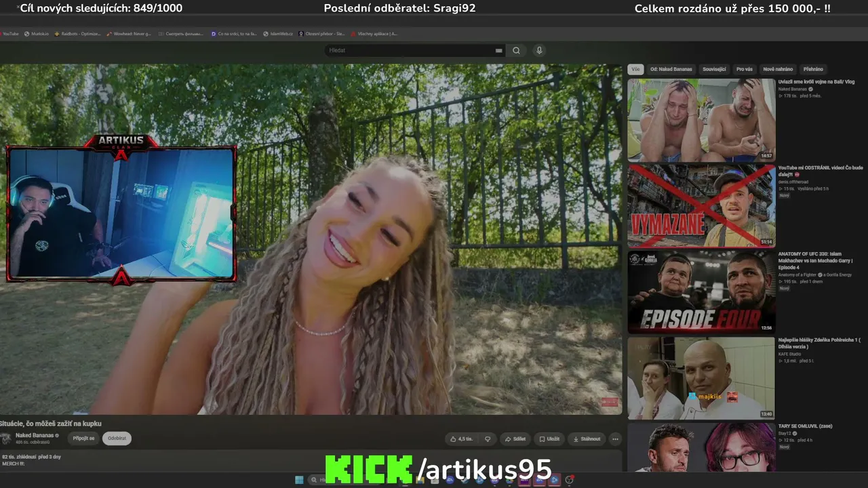
Task: Click the Sdílet share button
Action: pyautogui.click(x=515, y=439)
